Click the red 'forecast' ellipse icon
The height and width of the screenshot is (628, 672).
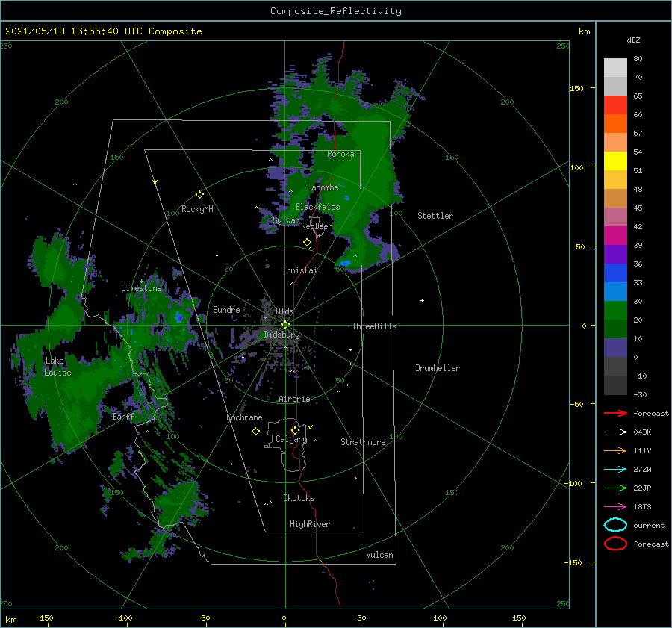pos(615,544)
